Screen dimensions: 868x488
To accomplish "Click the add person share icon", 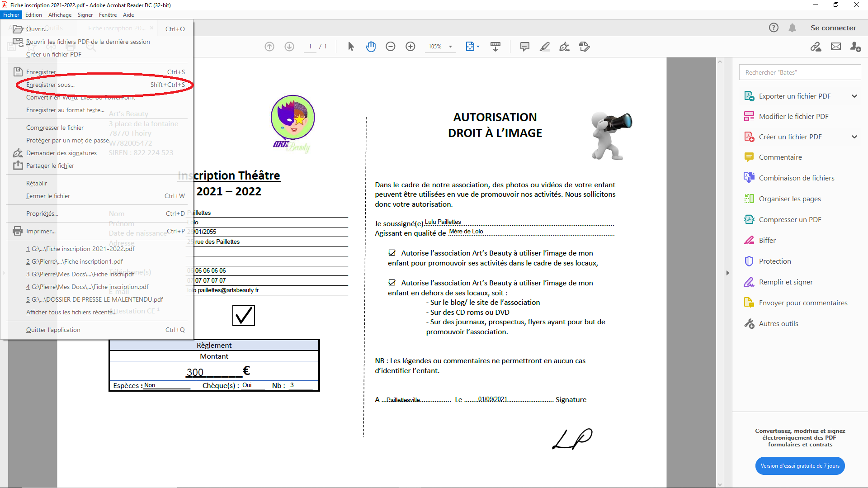I will (855, 47).
